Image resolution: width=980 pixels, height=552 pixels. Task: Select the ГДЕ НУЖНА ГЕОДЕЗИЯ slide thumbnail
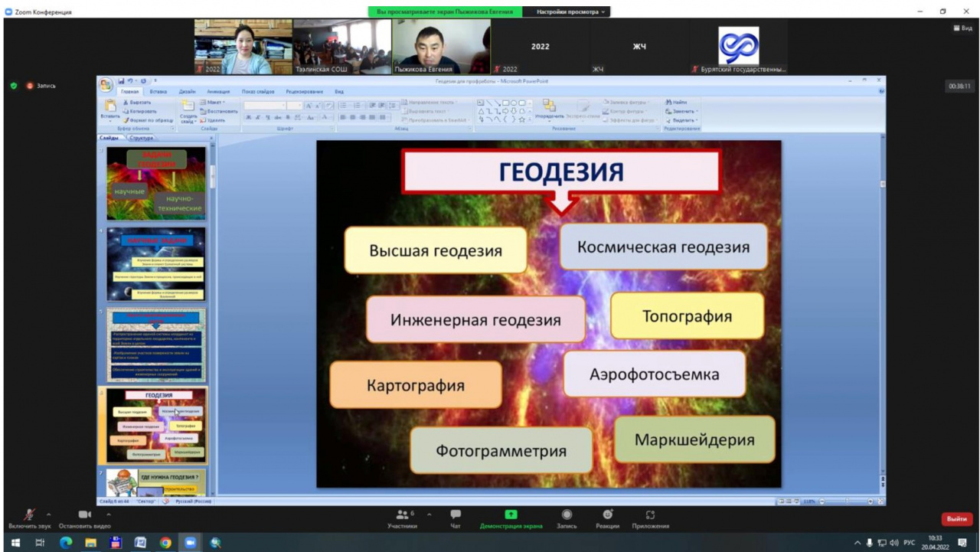pos(156,482)
